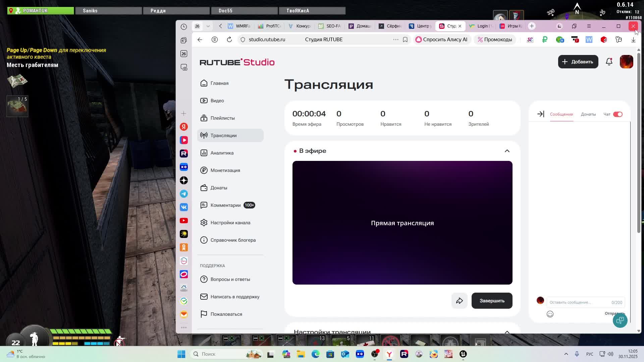Image resolution: width=644 pixels, height=362 pixels.
Task: Open channel notifications via the bell icon
Action: pyautogui.click(x=608, y=62)
